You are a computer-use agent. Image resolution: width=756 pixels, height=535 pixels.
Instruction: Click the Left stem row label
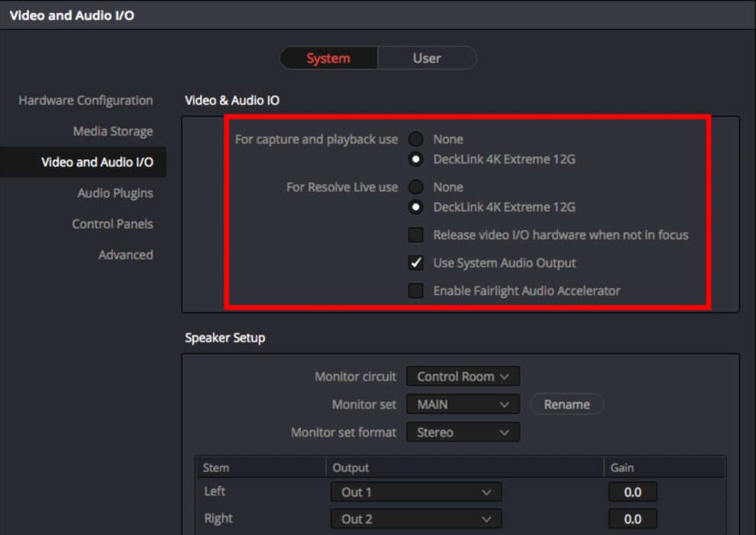click(215, 491)
